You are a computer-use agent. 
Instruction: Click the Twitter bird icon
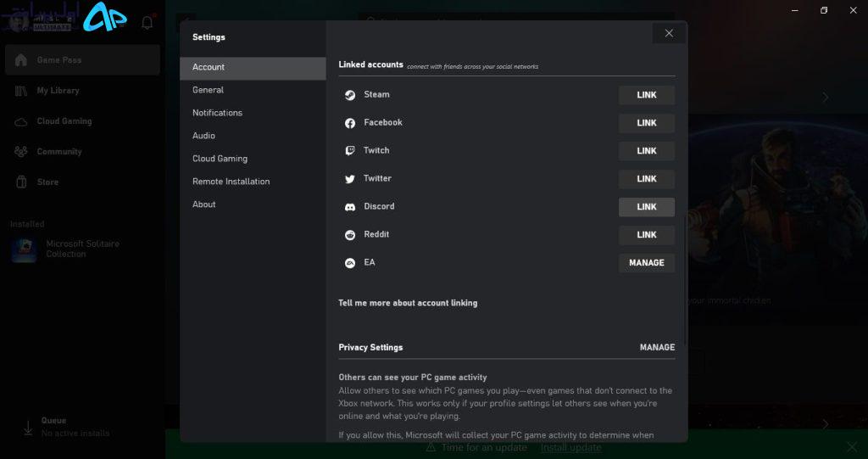350,179
